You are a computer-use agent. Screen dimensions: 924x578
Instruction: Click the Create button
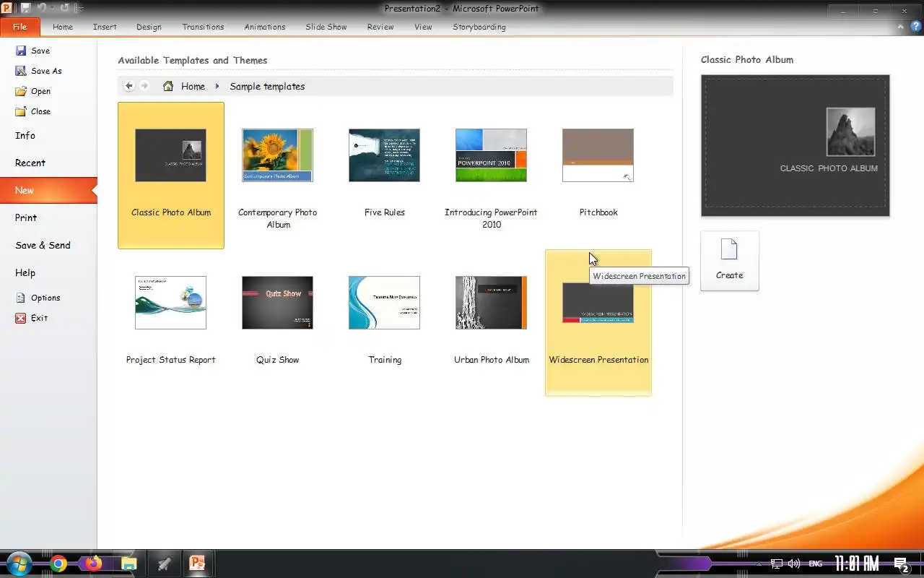point(730,261)
